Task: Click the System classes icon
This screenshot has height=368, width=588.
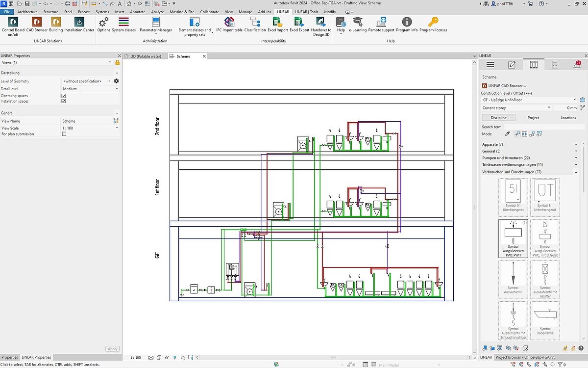Action: pos(123,22)
